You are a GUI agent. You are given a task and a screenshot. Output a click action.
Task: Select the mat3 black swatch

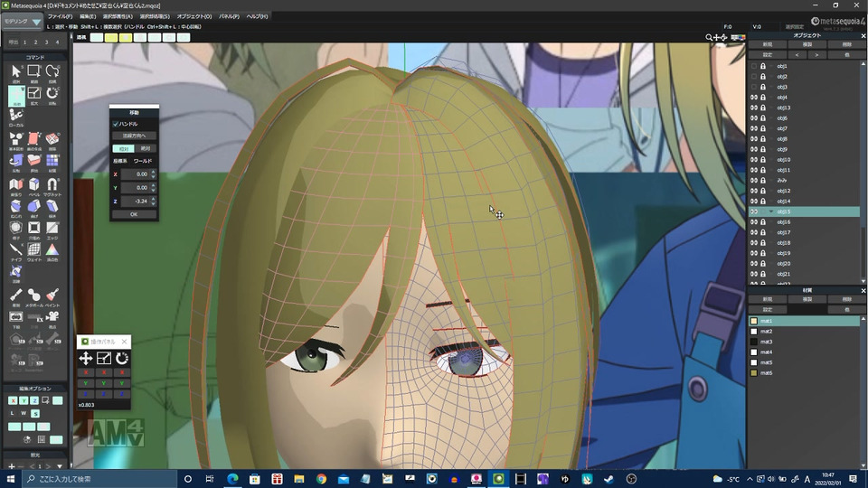point(753,342)
